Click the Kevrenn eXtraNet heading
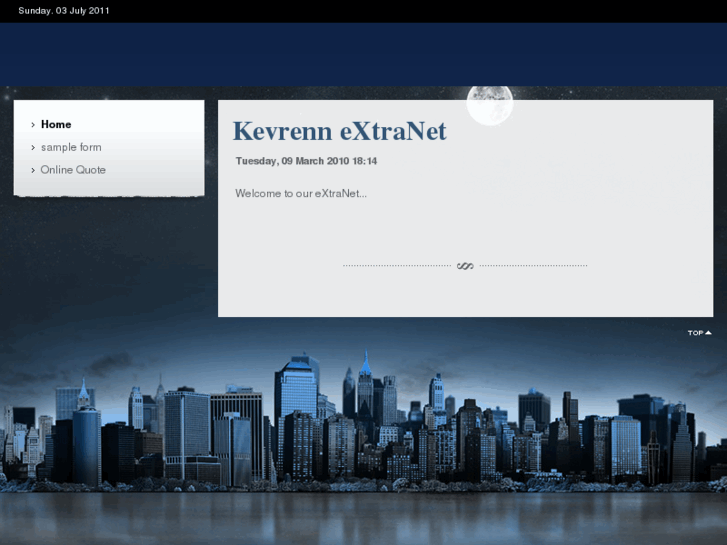This screenshot has height=545, width=727. (x=339, y=131)
